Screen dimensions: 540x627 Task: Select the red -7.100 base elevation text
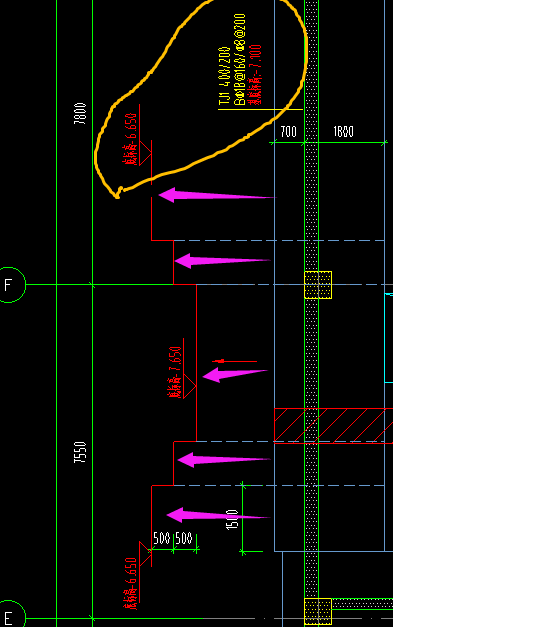(x=255, y=75)
